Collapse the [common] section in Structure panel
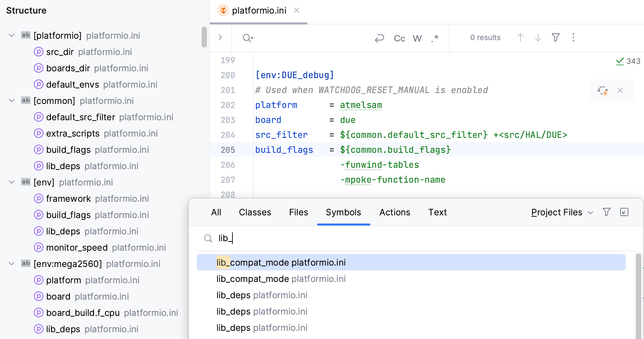The width and height of the screenshot is (644, 339). tap(11, 100)
